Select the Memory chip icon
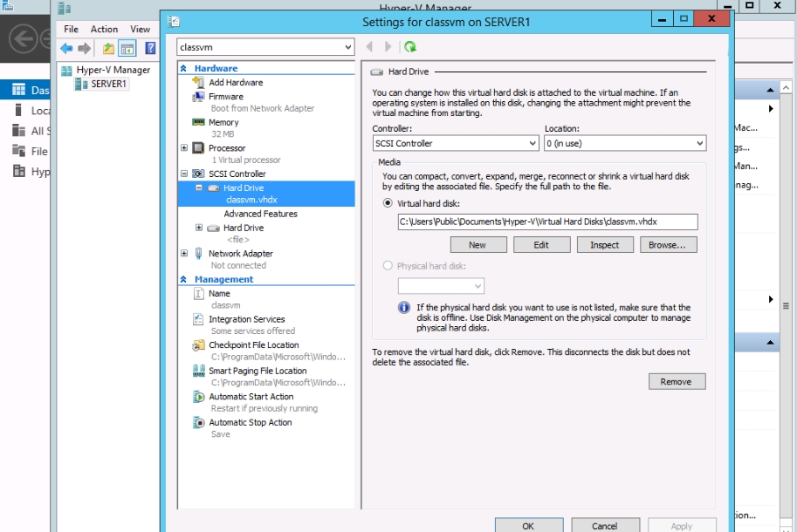 [198, 122]
